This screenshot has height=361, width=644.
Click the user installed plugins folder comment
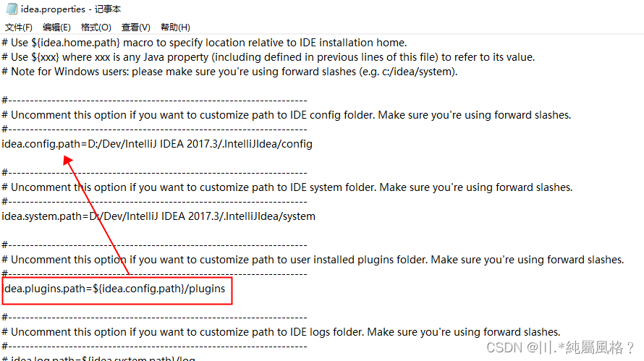click(313, 260)
